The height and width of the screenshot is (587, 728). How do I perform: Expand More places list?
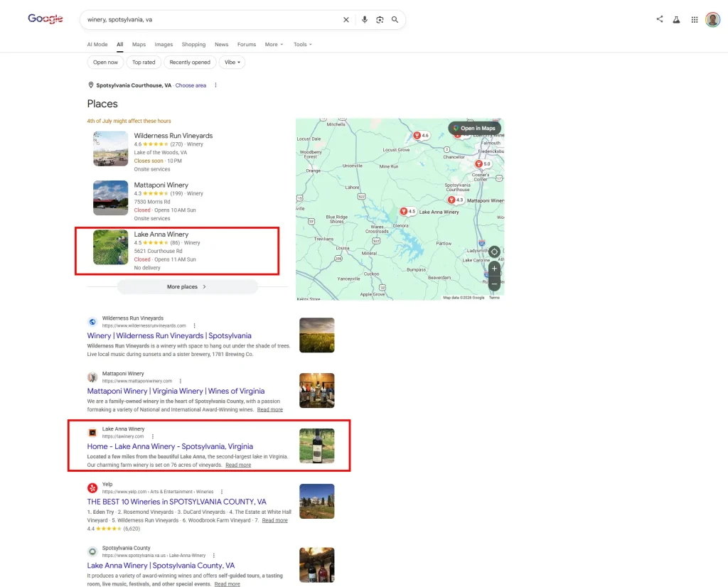187,287
